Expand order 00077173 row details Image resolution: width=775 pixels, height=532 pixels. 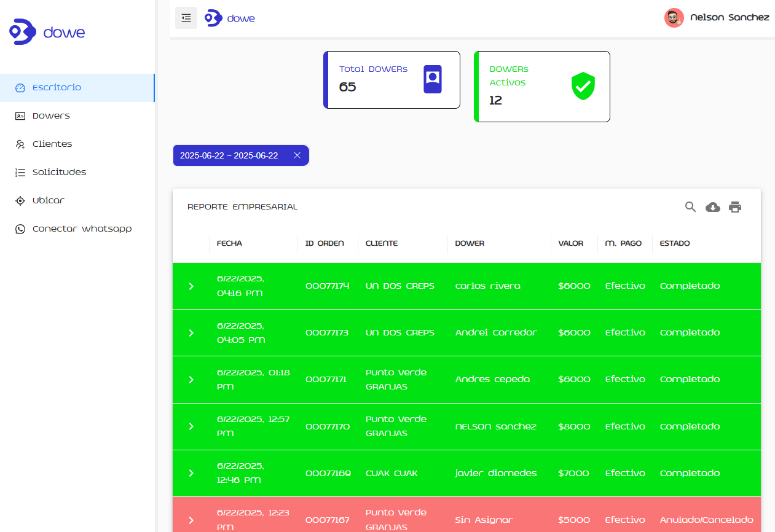coord(191,333)
